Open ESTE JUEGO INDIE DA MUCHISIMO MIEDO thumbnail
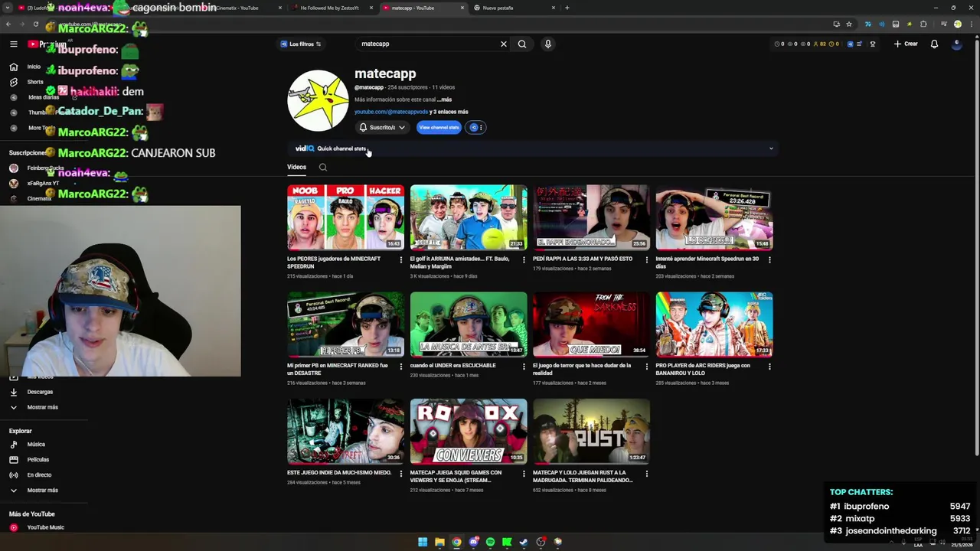The width and height of the screenshot is (980, 551). pos(346,432)
